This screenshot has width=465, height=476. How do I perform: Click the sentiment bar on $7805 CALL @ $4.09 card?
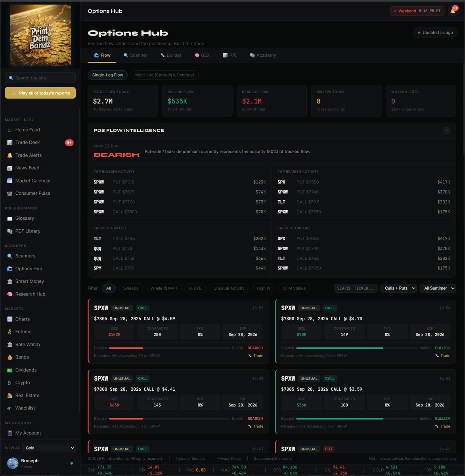click(x=169, y=348)
